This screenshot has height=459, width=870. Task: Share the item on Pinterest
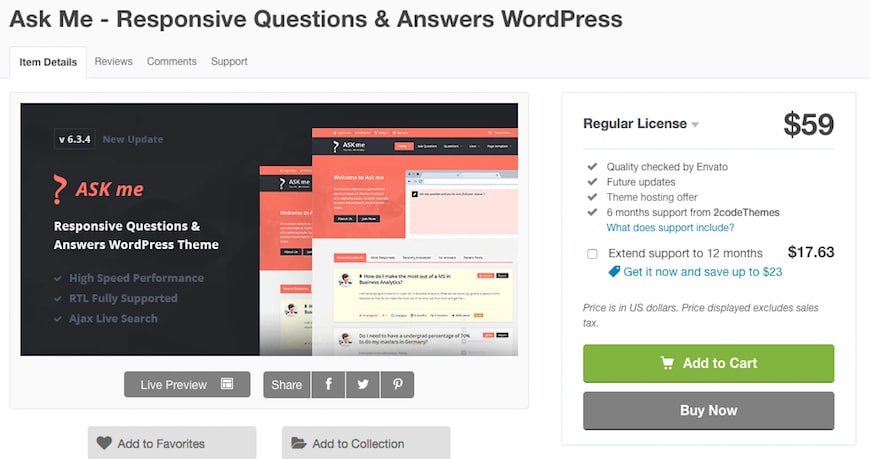click(x=397, y=385)
